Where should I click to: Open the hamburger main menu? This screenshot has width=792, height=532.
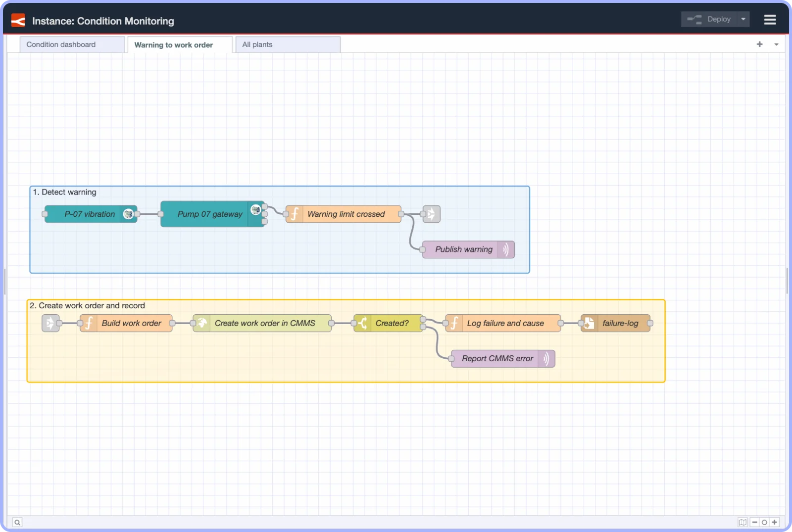[x=770, y=20]
